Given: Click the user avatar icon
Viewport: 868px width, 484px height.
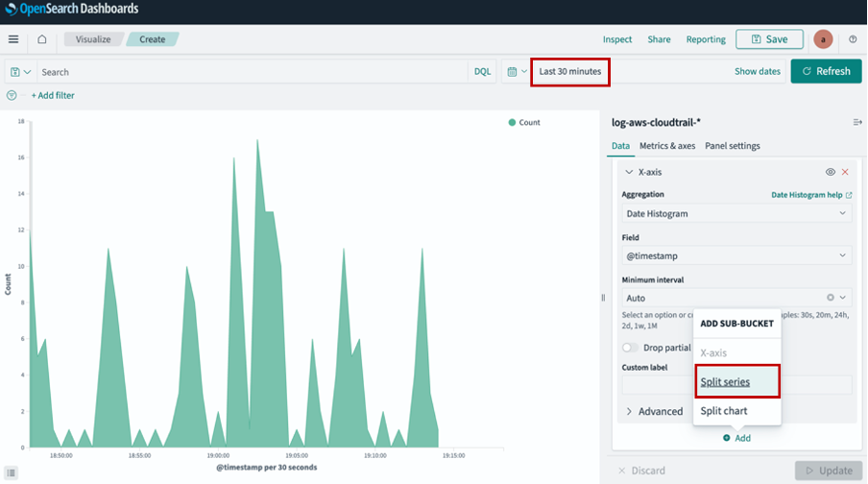Looking at the screenshot, I should coord(823,39).
